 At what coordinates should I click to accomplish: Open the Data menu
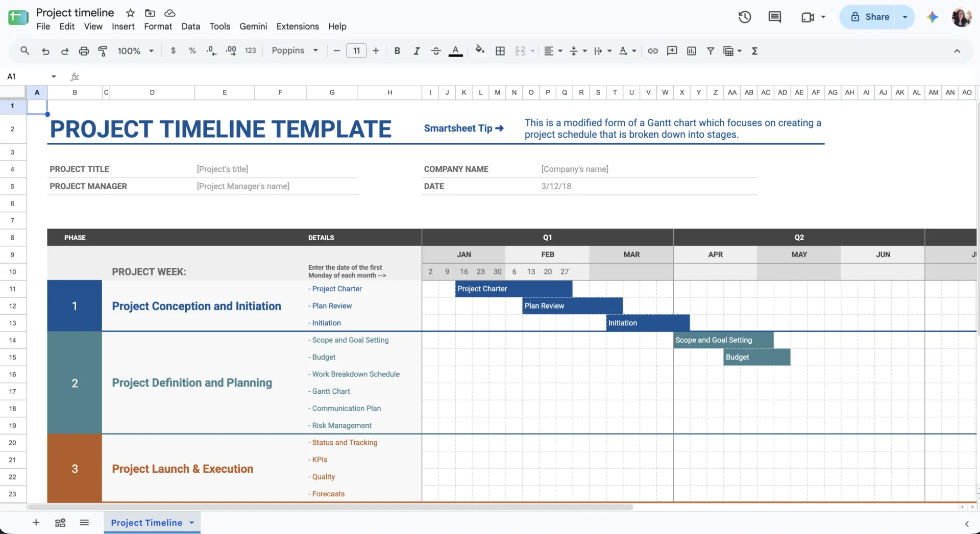(x=190, y=27)
